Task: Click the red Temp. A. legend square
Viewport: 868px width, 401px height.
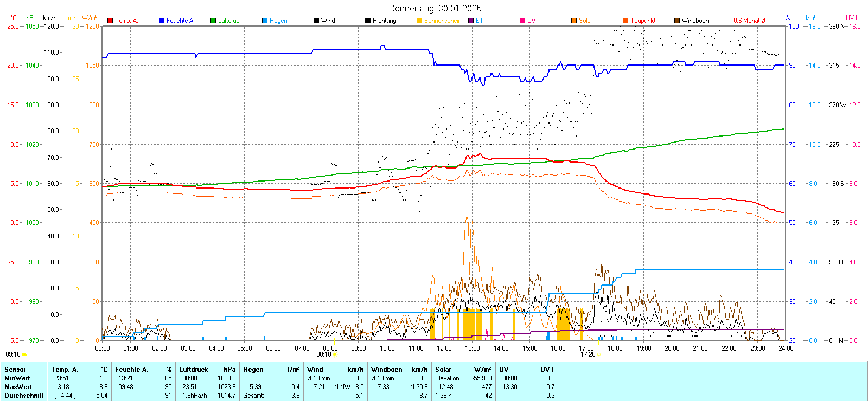Action: pyautogui.click(x=110, y=21)
